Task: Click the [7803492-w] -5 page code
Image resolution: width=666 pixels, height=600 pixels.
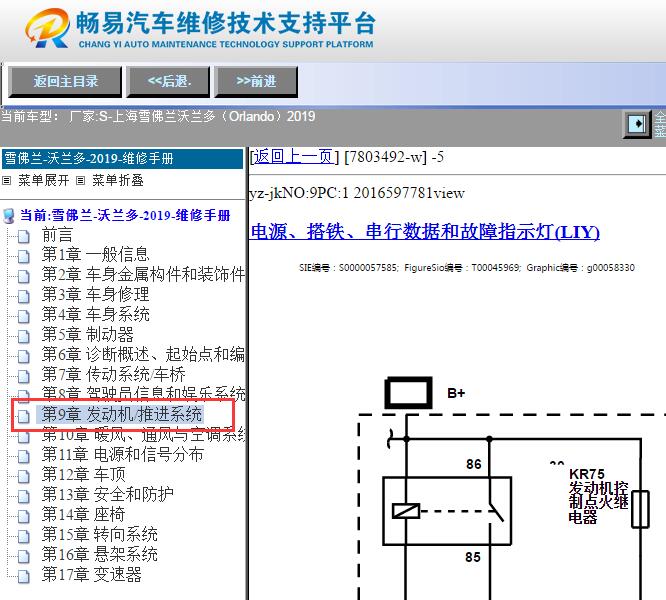Action: 394,157
